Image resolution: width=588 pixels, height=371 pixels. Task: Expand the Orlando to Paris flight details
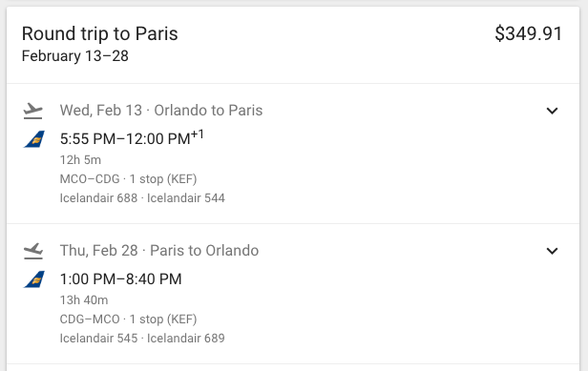click(x=552, y=111)
